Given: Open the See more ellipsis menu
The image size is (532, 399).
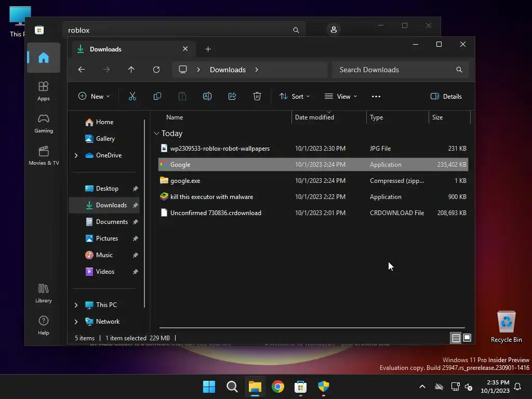Looking at the screenshot, I should (376, 96).
